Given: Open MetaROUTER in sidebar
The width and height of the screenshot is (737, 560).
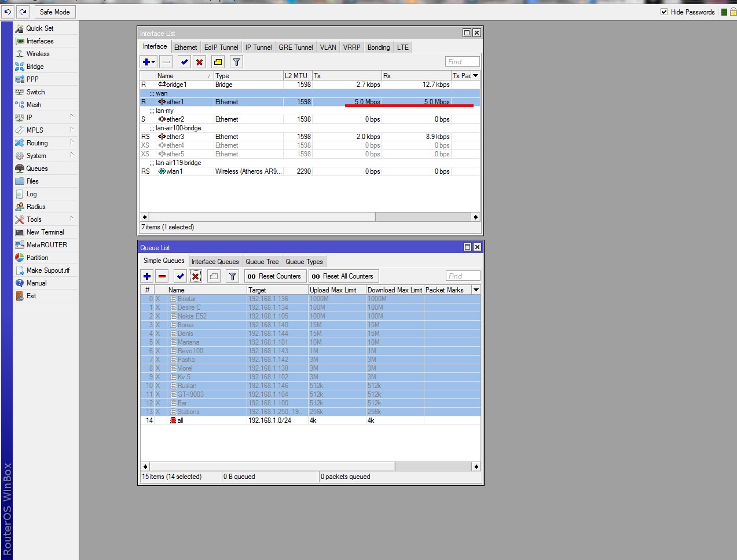Looking at the screenshot, I should (46, 245).
